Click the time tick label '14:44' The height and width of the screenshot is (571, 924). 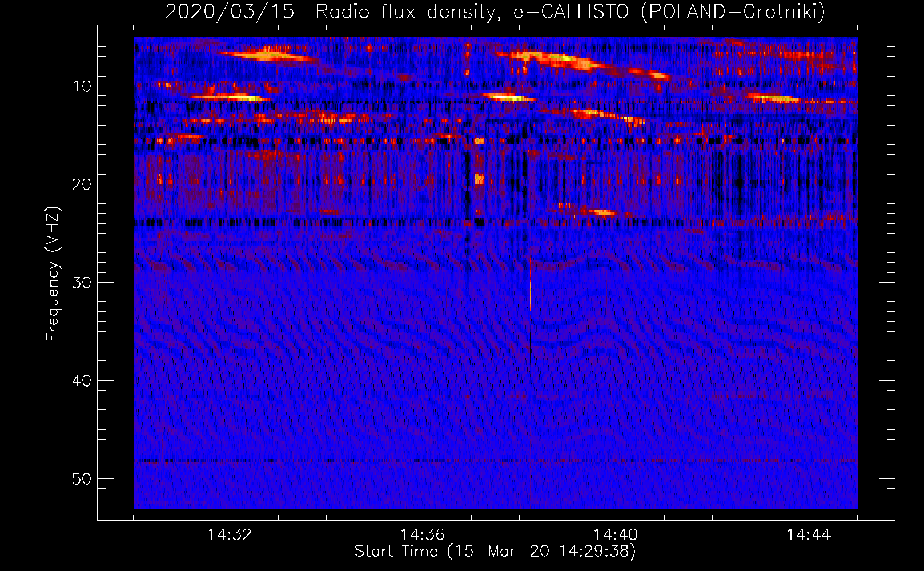click(809, 535)
